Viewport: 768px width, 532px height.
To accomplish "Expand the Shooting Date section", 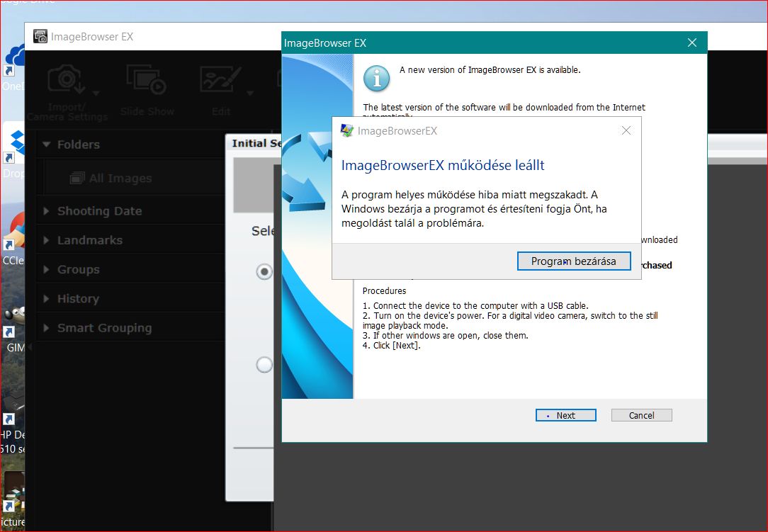I will tap(46, 211).
